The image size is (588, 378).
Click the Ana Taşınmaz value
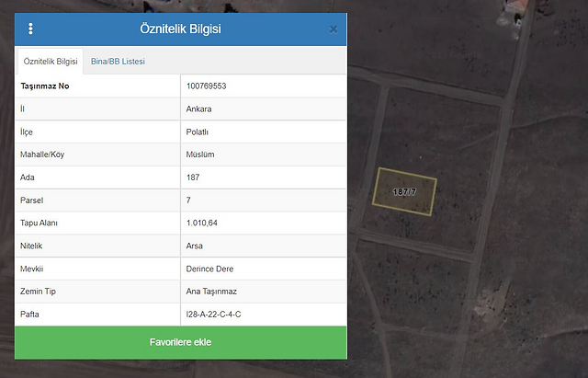click(211, 292)
